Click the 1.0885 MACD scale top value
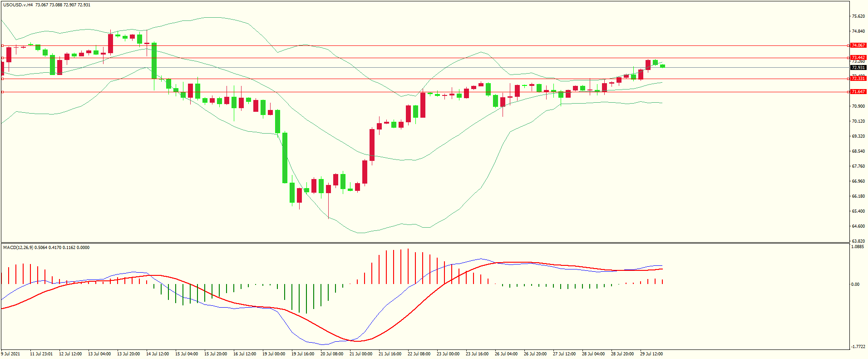 click(858, 247)
